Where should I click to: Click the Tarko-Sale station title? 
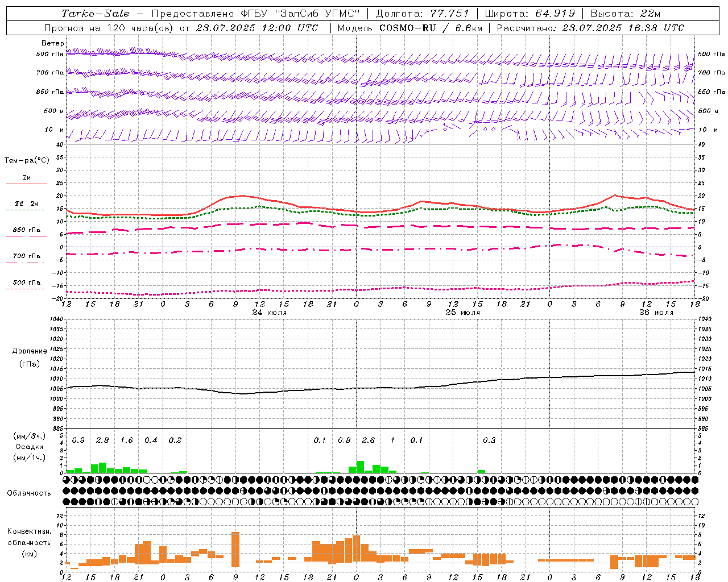95,14
